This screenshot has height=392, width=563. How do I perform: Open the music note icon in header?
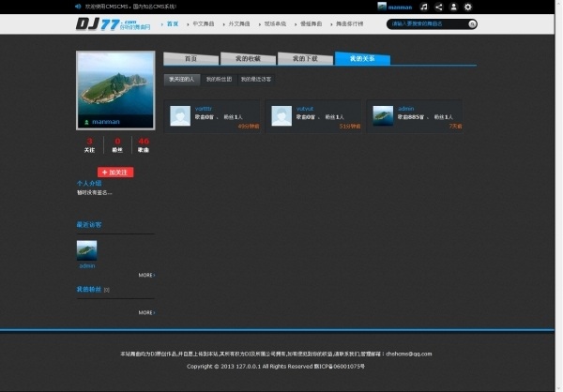tap(424, 7)
